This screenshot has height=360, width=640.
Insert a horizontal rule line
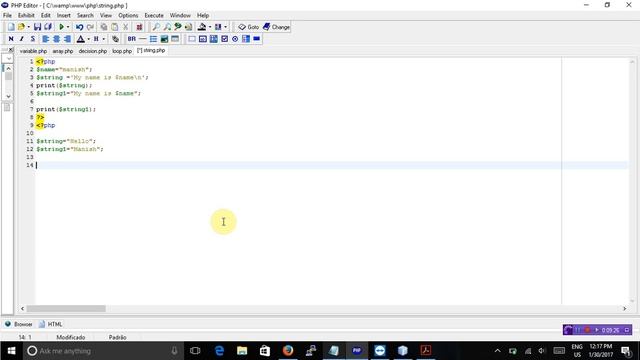click(x=142, y=39)
